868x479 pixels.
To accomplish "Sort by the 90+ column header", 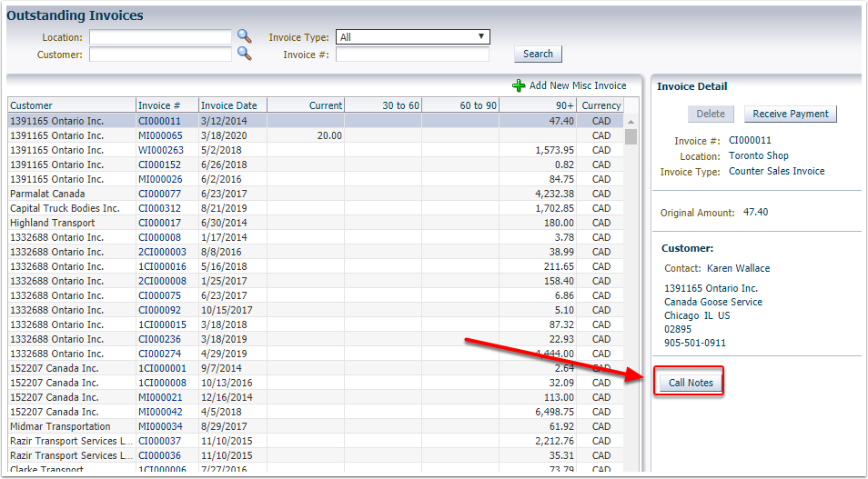I will 538,105.
